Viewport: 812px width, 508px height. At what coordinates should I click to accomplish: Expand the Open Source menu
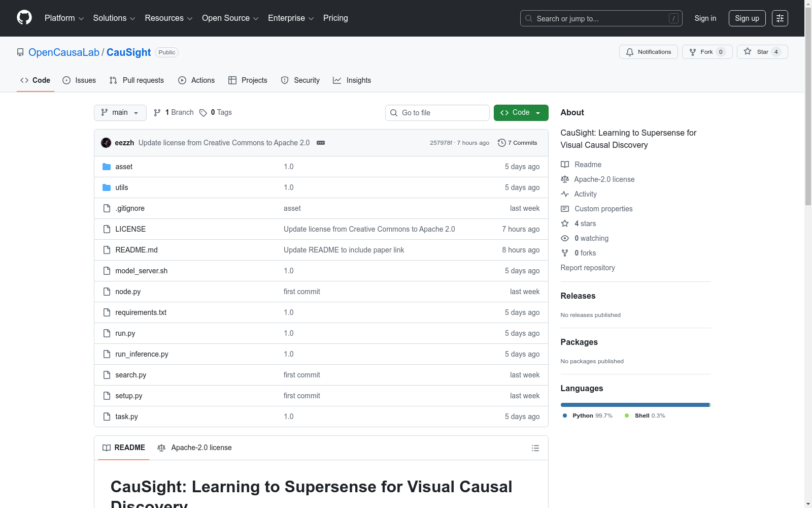click(230, 18)
